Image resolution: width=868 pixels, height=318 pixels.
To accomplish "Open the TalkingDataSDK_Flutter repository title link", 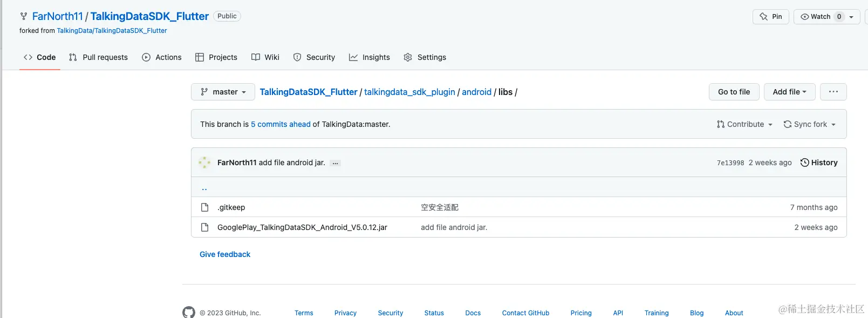I will pyautogui.click(x=149, y=16).
